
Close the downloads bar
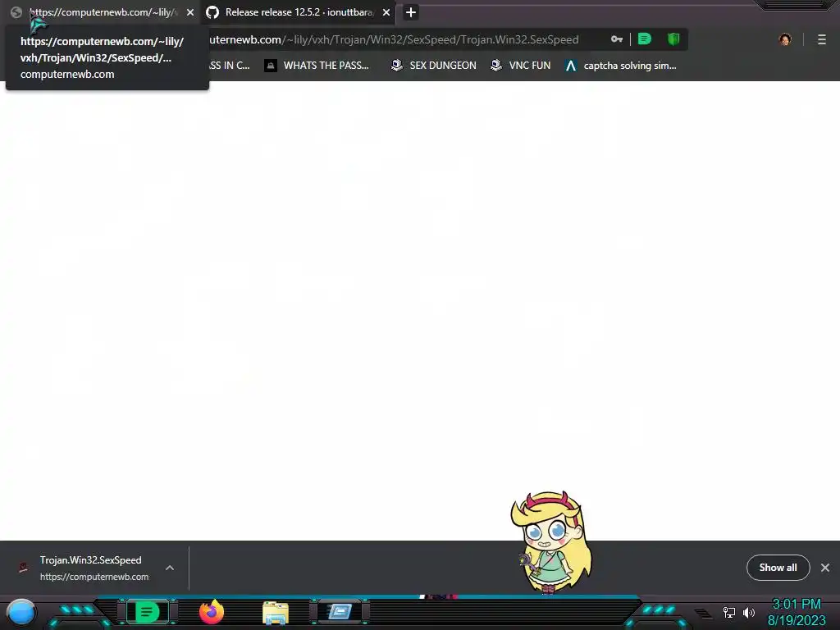[825, 568]
